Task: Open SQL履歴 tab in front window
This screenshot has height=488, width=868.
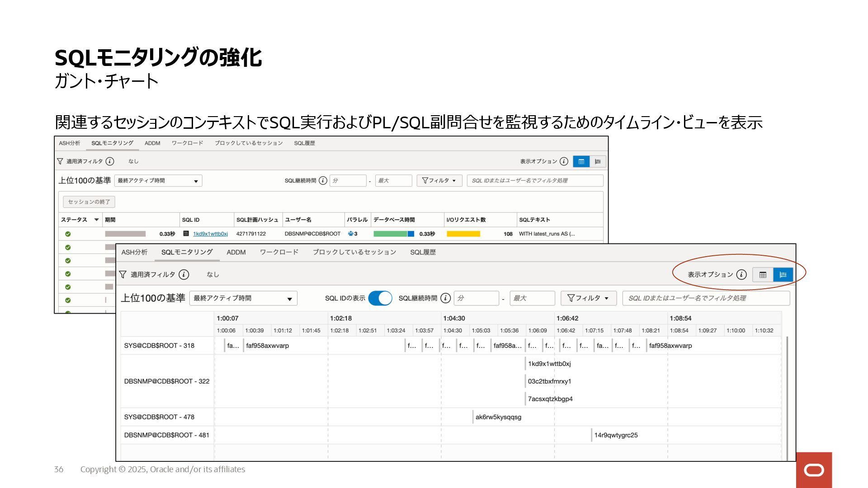Action: [x=423, y=252]
